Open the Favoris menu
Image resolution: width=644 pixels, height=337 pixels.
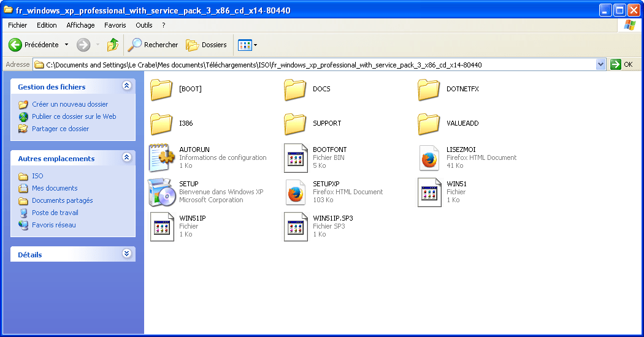[x=115, y=25]
